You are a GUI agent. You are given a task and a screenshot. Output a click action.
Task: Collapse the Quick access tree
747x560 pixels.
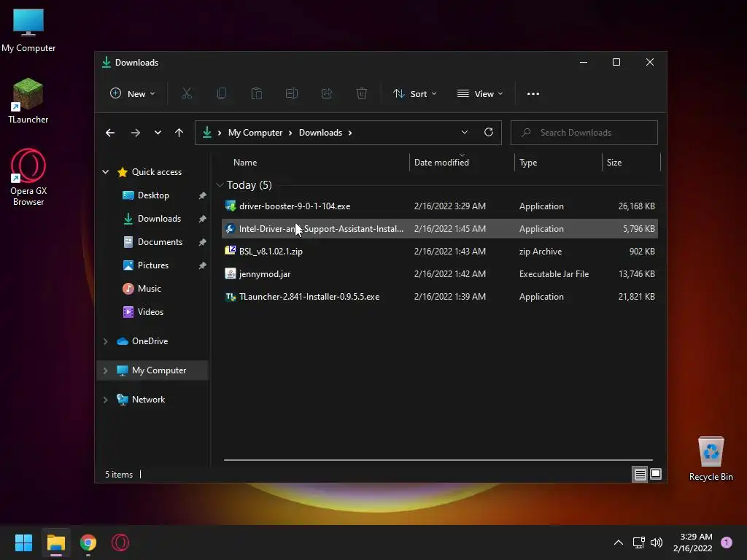105,172
